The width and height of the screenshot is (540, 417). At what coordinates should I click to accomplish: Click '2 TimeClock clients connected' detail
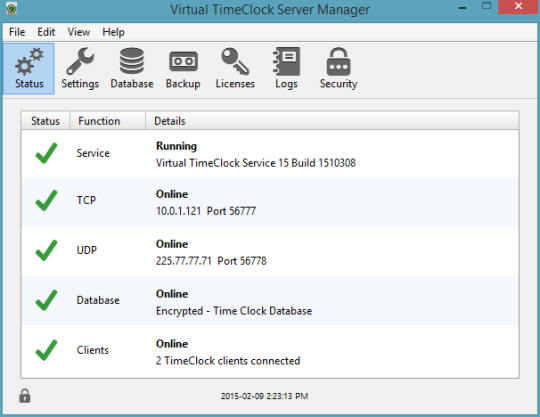click(x=228, y=361)
